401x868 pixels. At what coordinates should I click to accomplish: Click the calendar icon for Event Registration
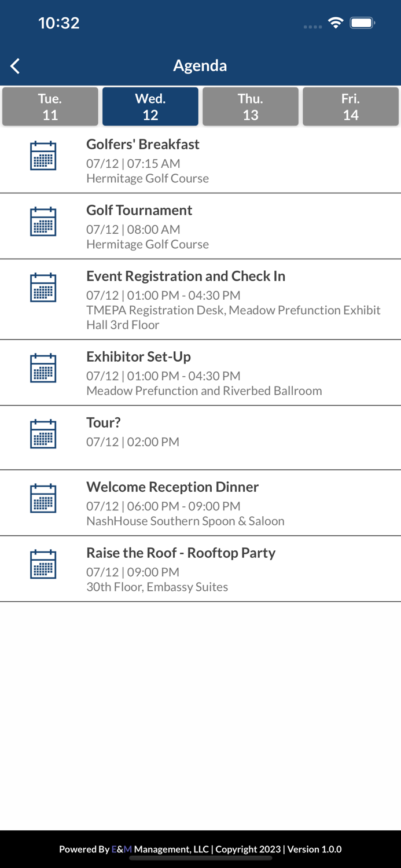point(42,287)
